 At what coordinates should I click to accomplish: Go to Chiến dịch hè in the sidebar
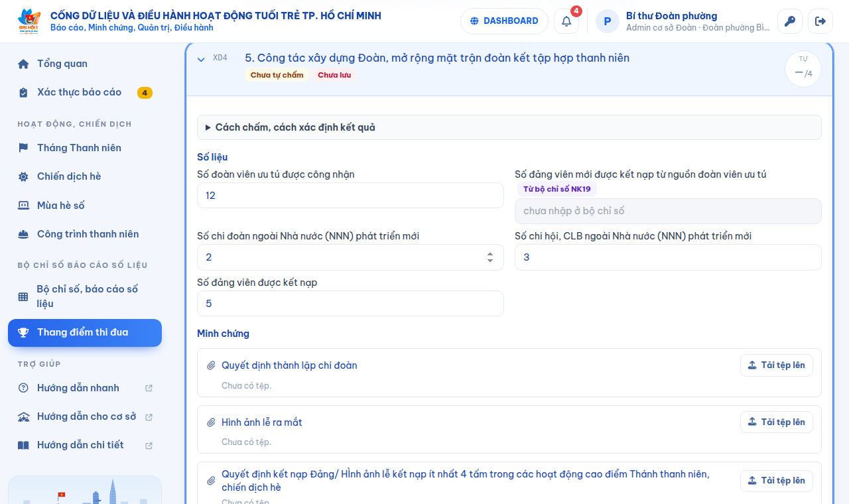point(85,176)
